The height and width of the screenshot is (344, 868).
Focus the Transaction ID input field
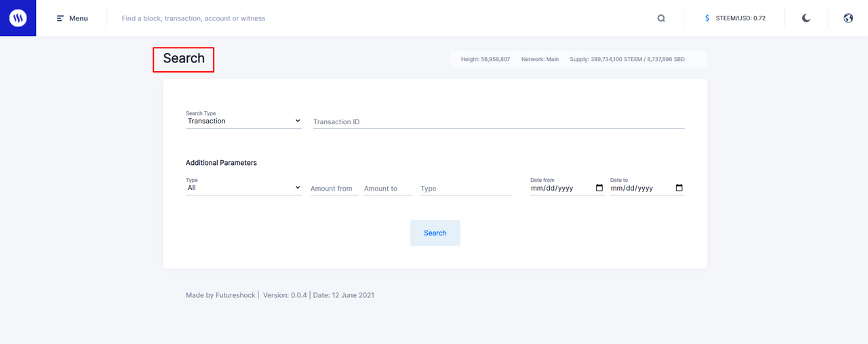pos(498,121)
